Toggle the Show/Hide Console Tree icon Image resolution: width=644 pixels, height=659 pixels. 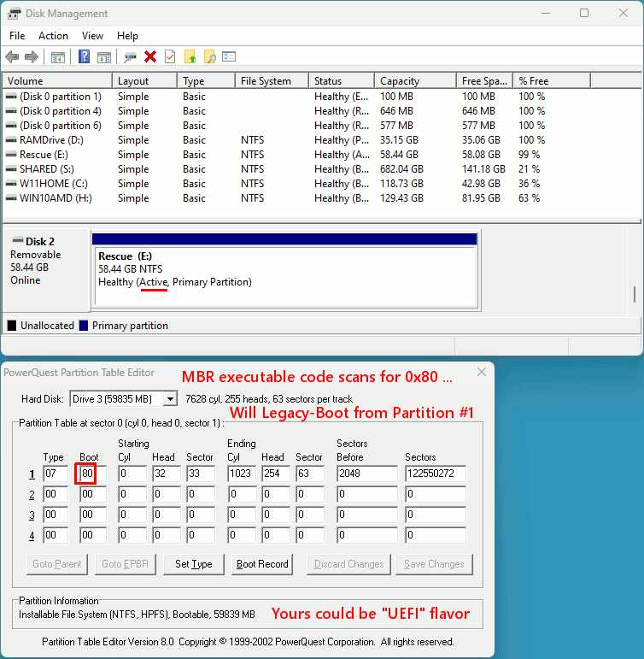[x=57, y=57]
